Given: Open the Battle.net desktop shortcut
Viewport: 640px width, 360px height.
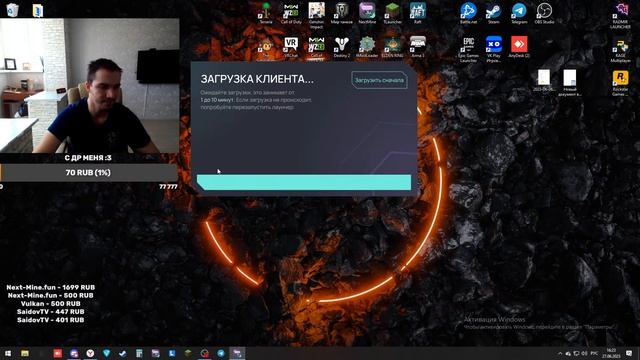Looking at the screenshot, I should click(468, 13).
